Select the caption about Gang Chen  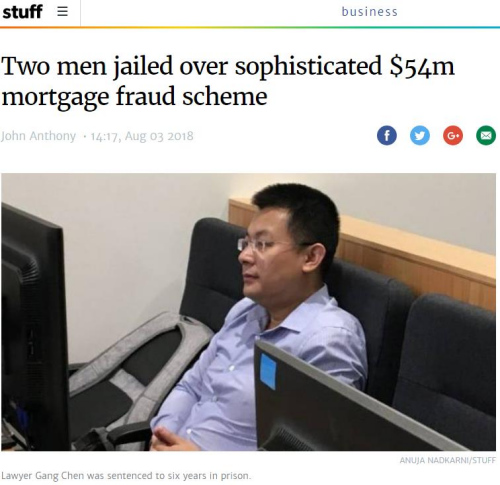[126, 475]
